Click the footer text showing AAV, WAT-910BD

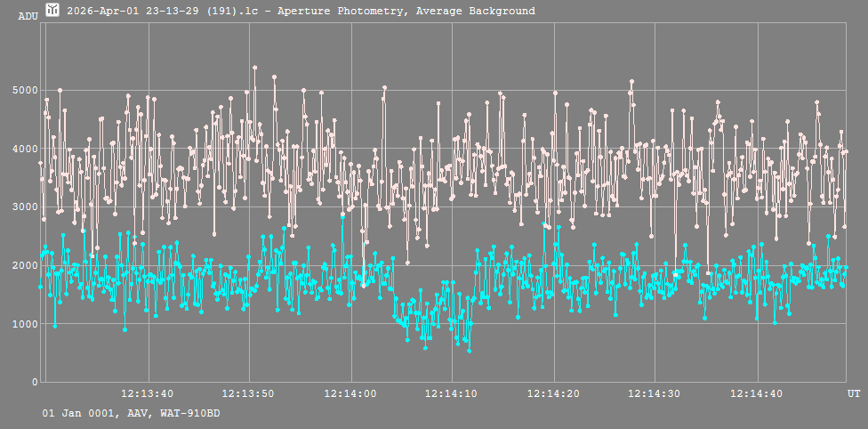tap(132, 414)
